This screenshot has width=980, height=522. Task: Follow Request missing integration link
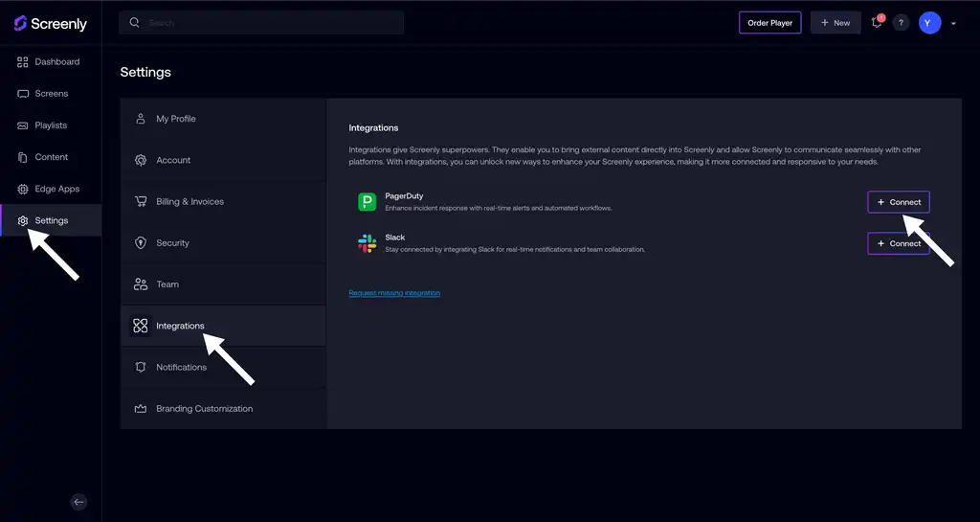(394, 292)
